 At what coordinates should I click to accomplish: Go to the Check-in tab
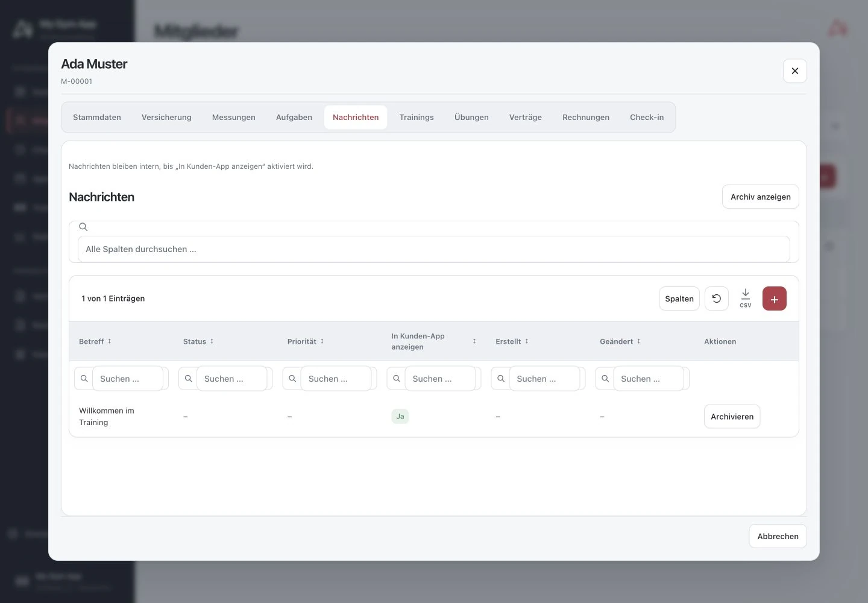[x=647, y=117]
